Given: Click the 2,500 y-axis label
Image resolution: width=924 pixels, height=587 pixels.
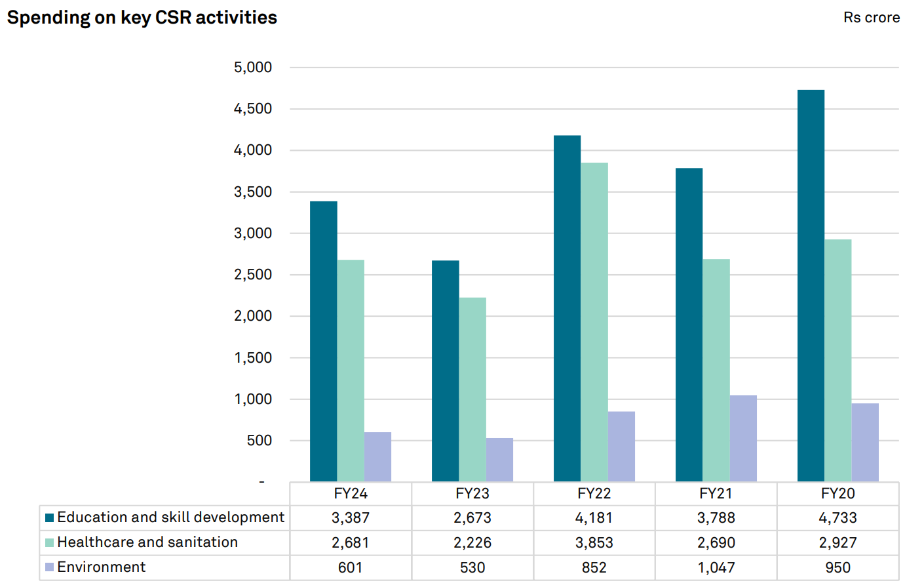Looking at the screenshot, I should tap(253, 275).
